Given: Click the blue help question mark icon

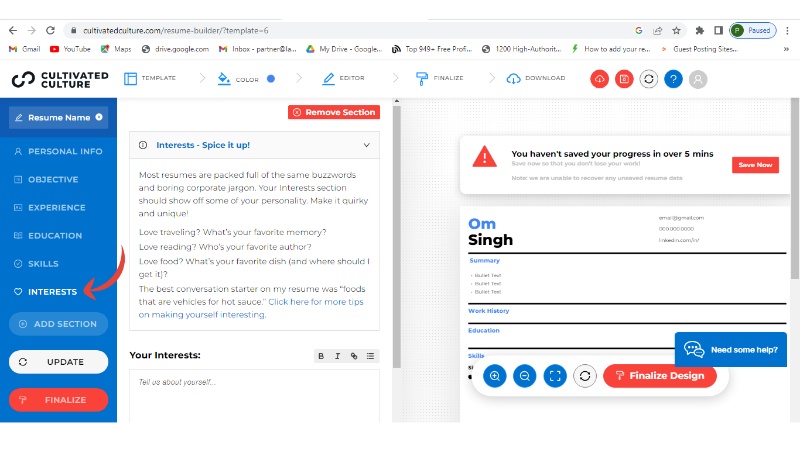Looking at the screenshot, I should point(673,78).
